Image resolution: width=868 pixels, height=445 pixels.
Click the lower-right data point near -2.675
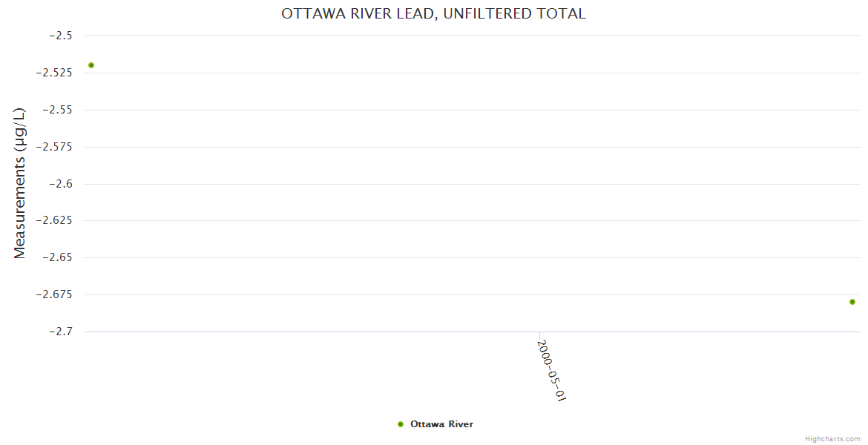(852, 302)
